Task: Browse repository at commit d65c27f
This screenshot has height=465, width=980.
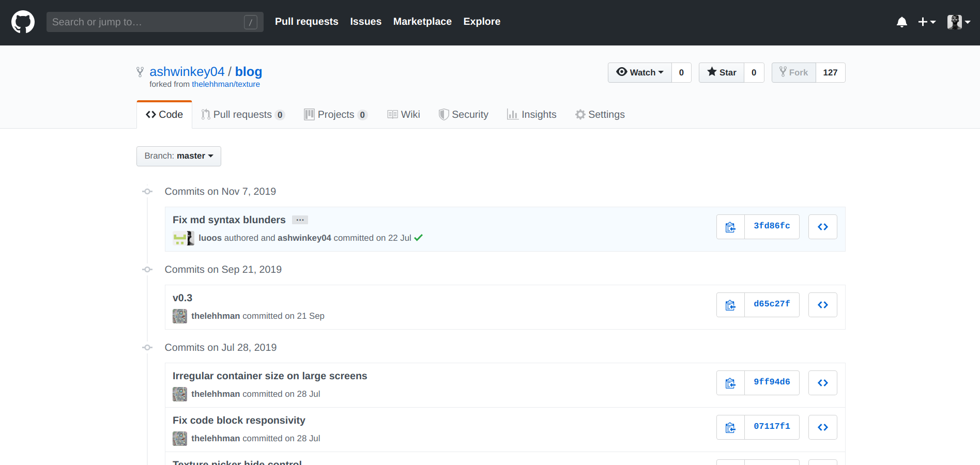Action: point(823,305)
